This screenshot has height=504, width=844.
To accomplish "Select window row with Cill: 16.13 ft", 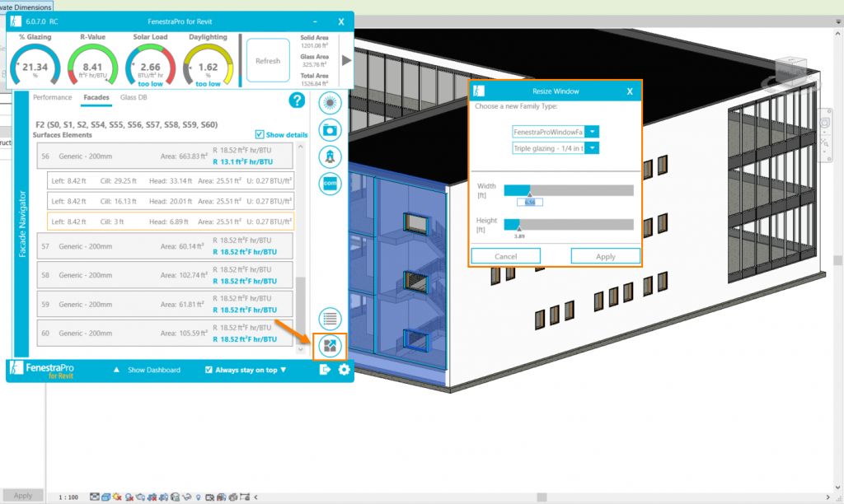I will [171, 201].
